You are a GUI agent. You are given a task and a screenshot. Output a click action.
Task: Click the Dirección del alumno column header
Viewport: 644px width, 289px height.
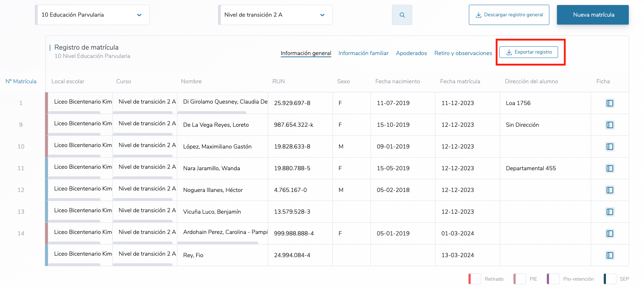(x=532, y=81)
